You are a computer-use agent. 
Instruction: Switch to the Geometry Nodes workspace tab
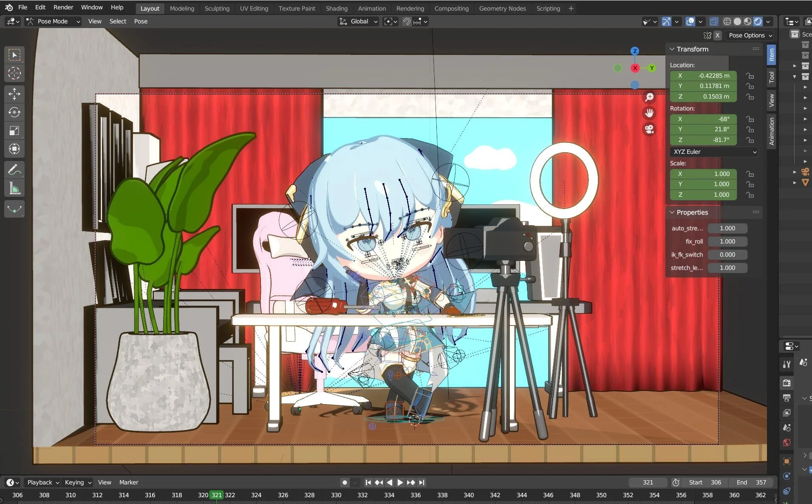point(502,8)
